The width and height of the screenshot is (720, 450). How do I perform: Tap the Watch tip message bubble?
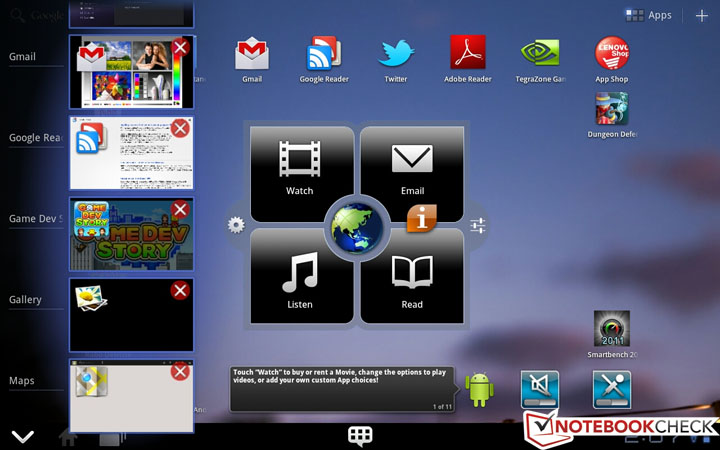[x=343, y=389]
